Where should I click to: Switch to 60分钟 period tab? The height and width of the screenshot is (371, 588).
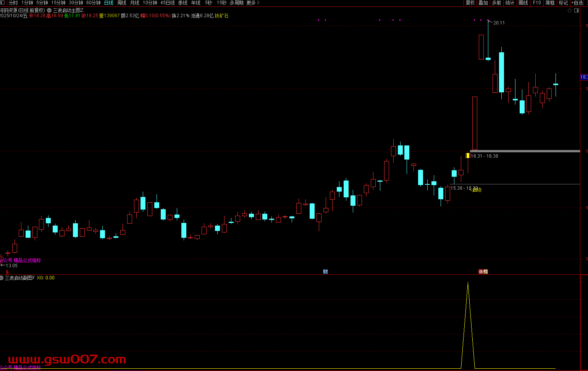93,3
